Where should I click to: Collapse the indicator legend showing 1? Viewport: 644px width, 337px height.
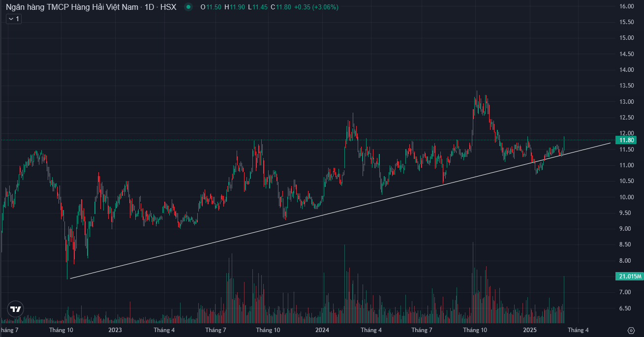tap(13, 19)
